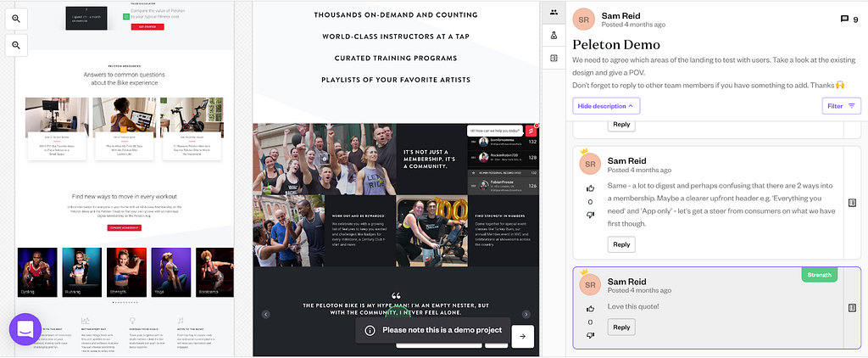Image resolution: width=868 pixels, height=358 pixels.
Task: Click the lower zoom magnifier button
Action: pyautogui.click(x=16, y=45)
